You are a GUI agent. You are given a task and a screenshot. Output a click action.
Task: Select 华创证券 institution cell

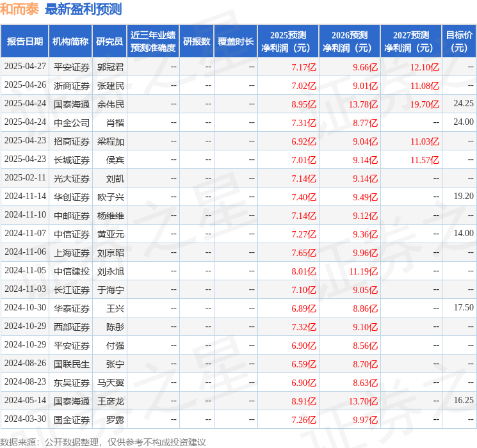[x=72, y=197]
